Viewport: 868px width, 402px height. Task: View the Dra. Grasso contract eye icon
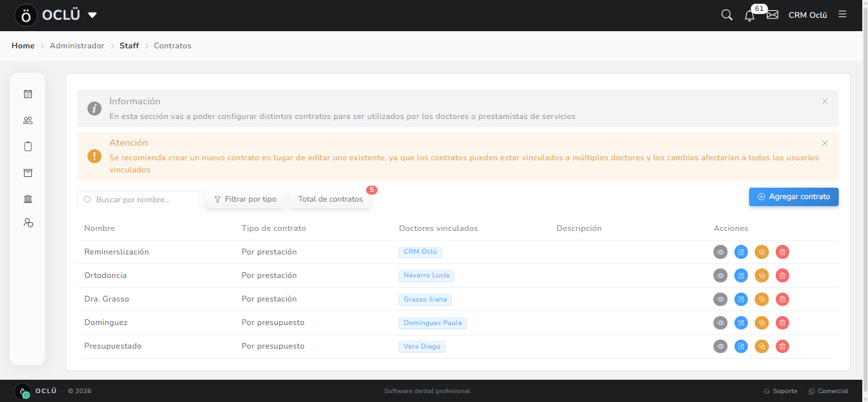[x=720, y=299]
